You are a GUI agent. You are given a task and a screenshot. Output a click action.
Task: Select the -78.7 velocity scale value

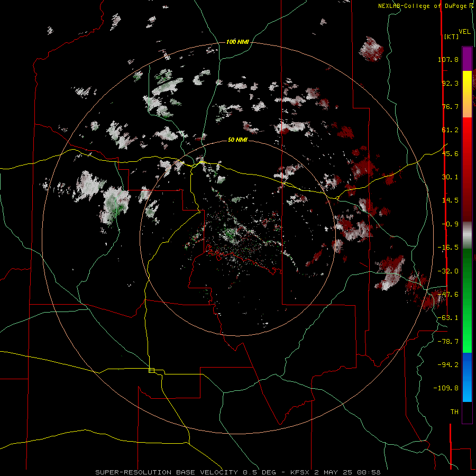(x=448, y=342)
